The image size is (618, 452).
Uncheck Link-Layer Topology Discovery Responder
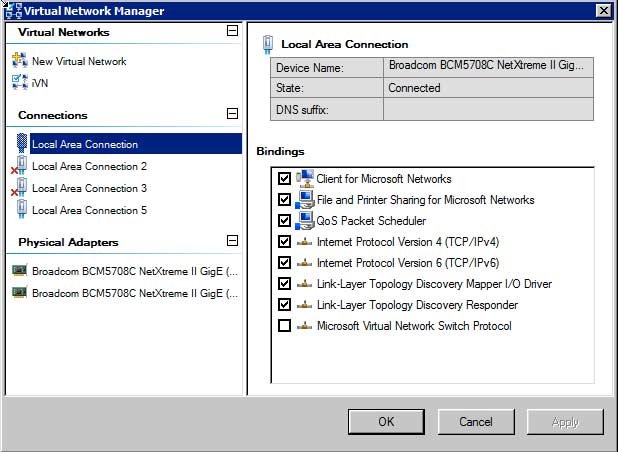tap(284, 305)
